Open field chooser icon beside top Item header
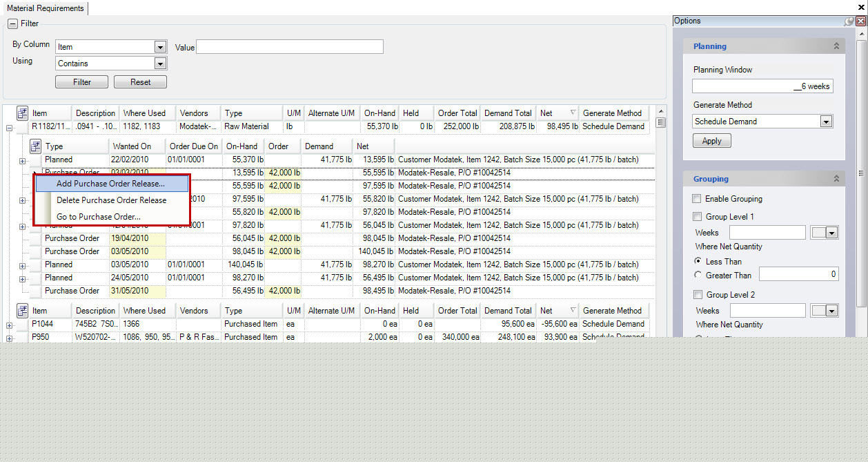The height and width of the screenshot is (462, 868). [22, 113]
